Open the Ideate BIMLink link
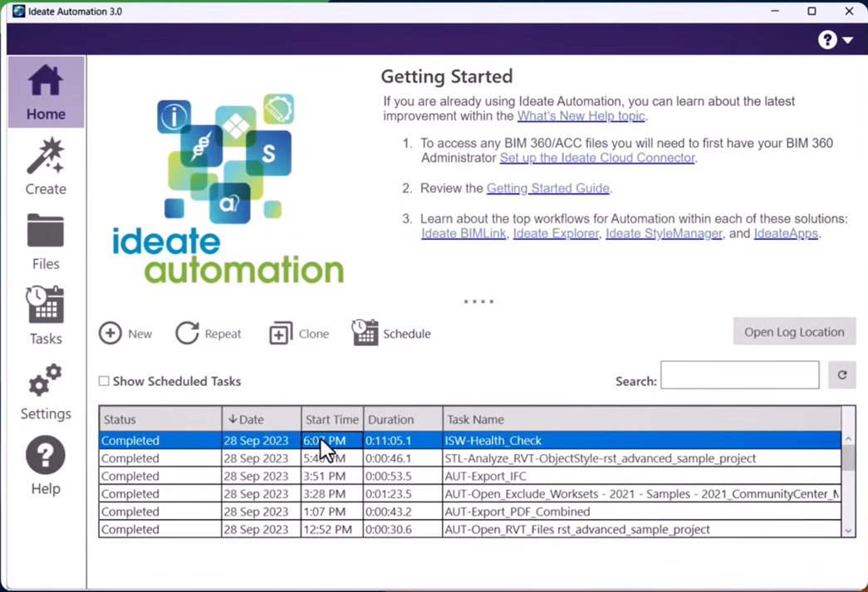Screen dimensions: 868x592 click(463, 233)
